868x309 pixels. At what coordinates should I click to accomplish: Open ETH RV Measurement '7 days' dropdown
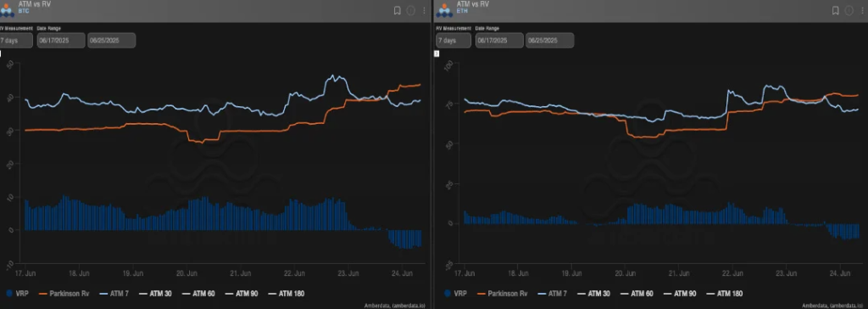(453, 41)
